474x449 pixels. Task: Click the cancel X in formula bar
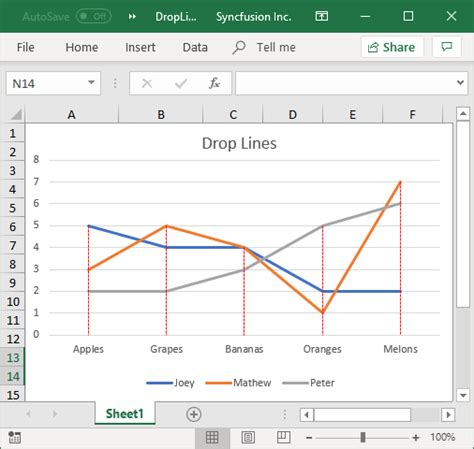pyautogui.click(x=147, y=83)
